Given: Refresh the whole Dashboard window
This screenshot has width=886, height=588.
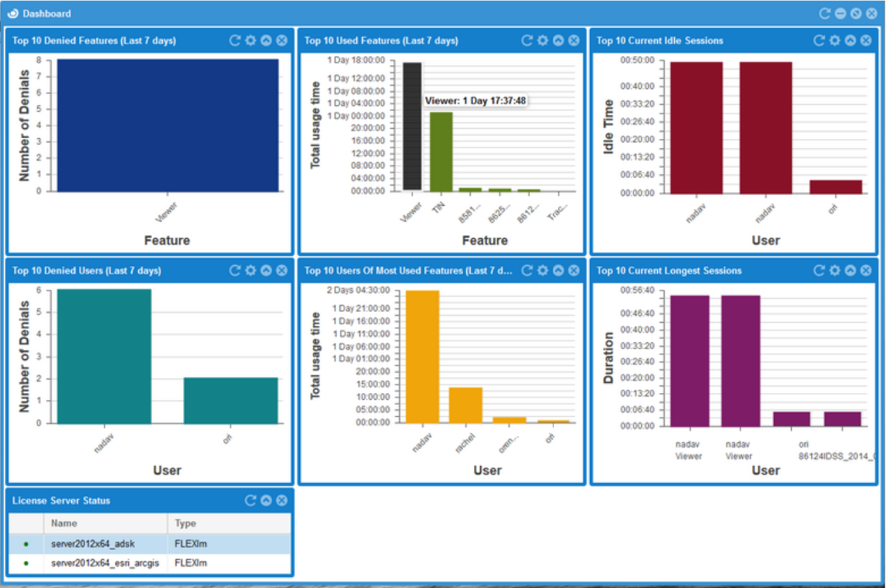Looking at the screenshot, I should tap(824, 14).
